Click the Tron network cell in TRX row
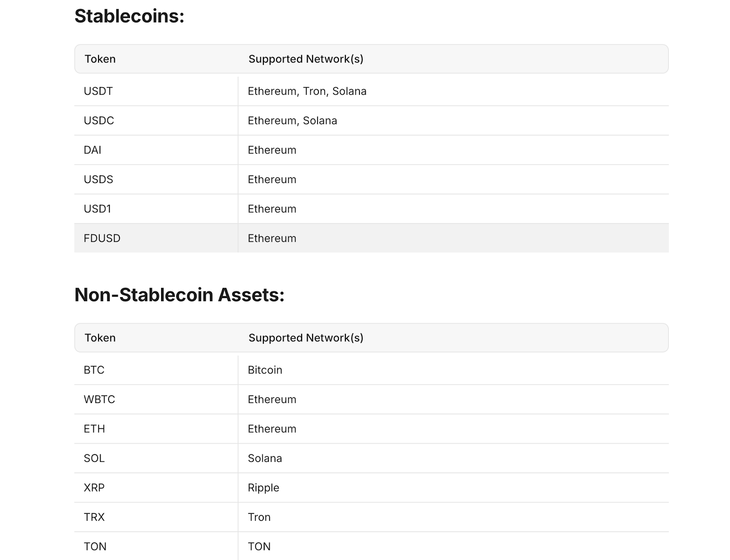 coord(454,517)
